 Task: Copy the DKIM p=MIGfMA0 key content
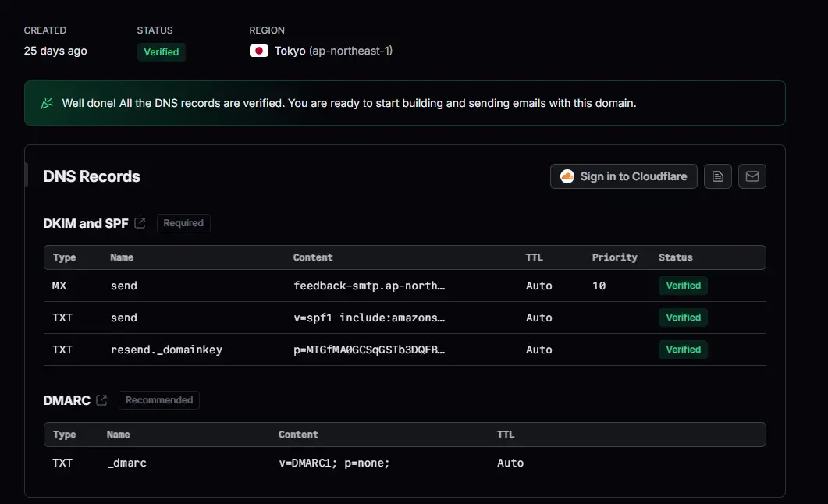click(x=368, y=350)
